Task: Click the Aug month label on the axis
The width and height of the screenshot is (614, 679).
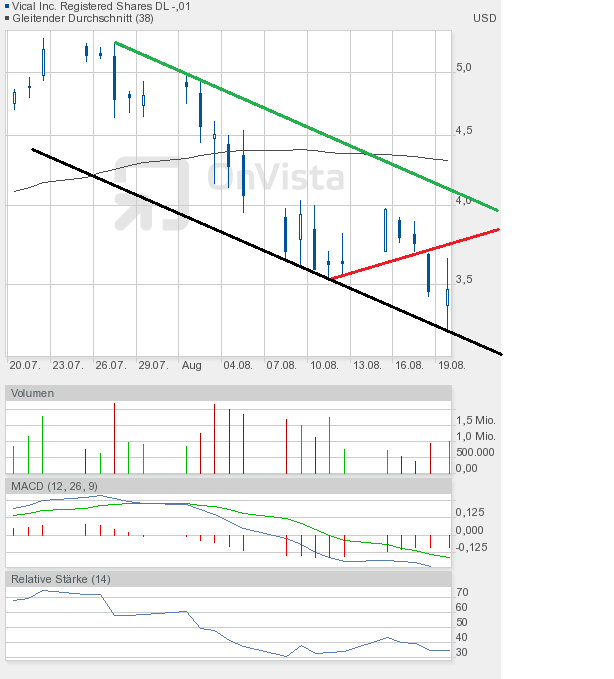Action: point(191,365)
